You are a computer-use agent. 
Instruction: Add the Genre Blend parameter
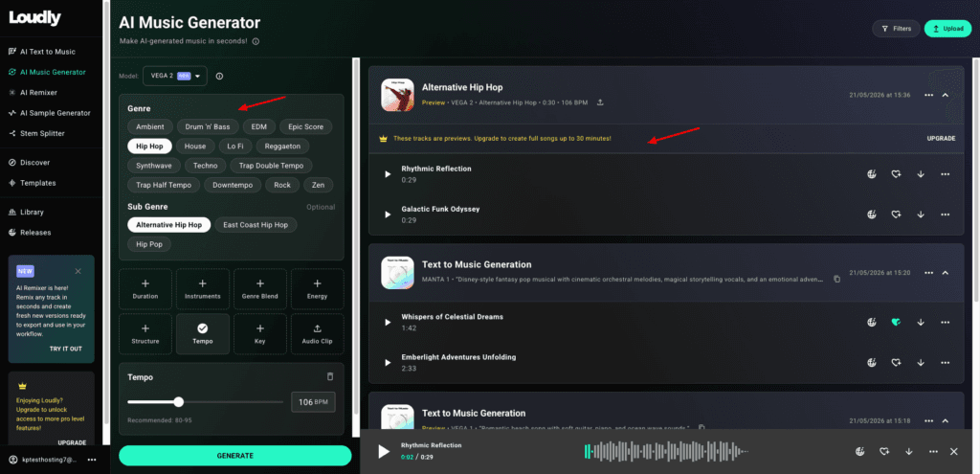(260, 289)
